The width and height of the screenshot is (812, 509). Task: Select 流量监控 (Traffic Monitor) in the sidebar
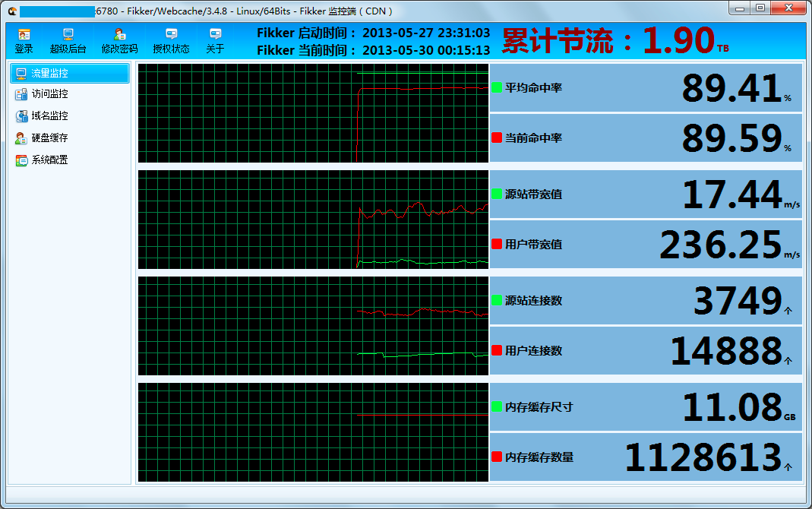point(69,73)
